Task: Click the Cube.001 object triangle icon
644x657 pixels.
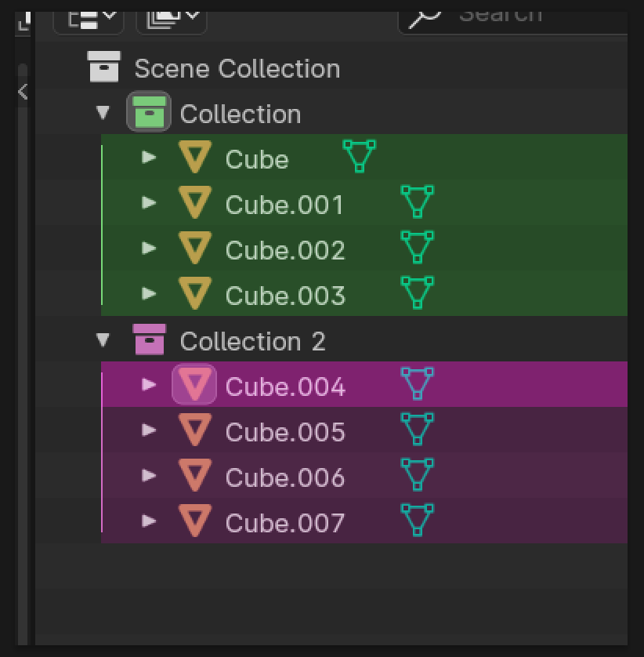Action: 195,202
